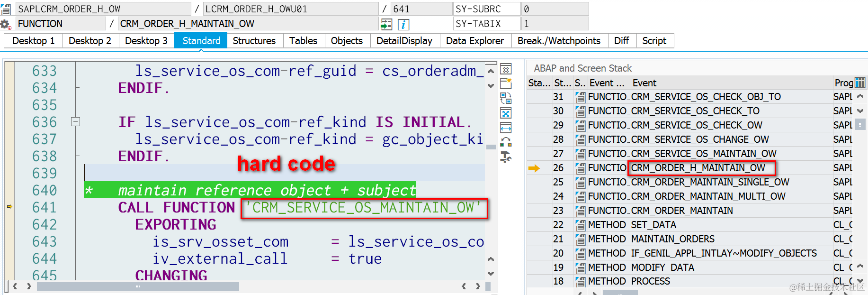Click the swap tool icon beside the editor

[x=506, y=99]
